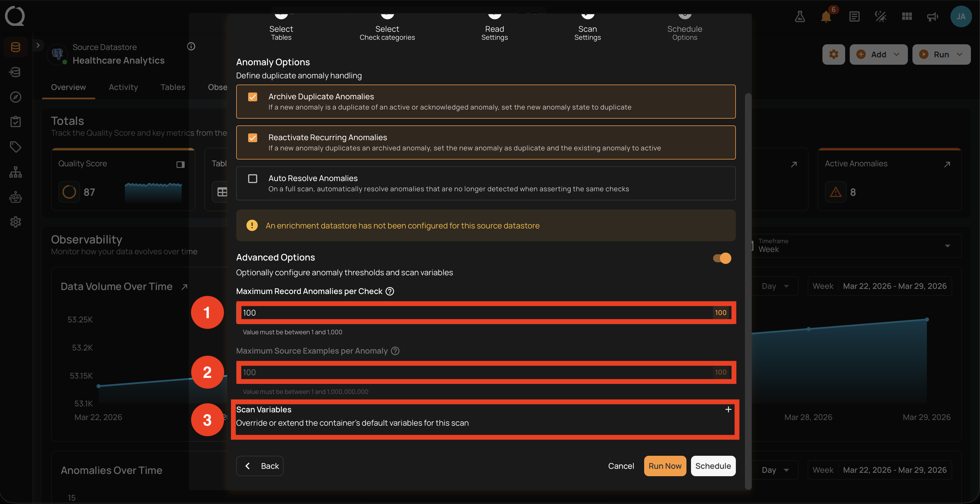Open the Tags icon in sidebar
Screen dimensions: 980x504
click(x=16, y=147)
